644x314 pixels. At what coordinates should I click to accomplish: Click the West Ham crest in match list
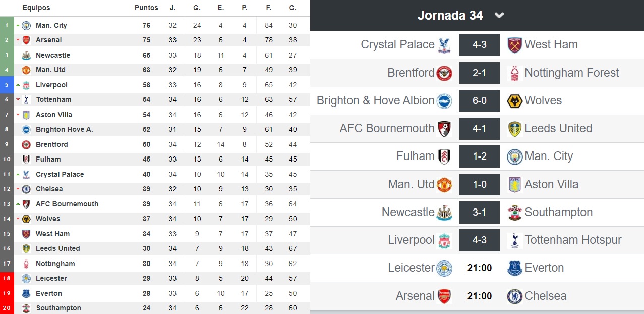click(514, 45)
